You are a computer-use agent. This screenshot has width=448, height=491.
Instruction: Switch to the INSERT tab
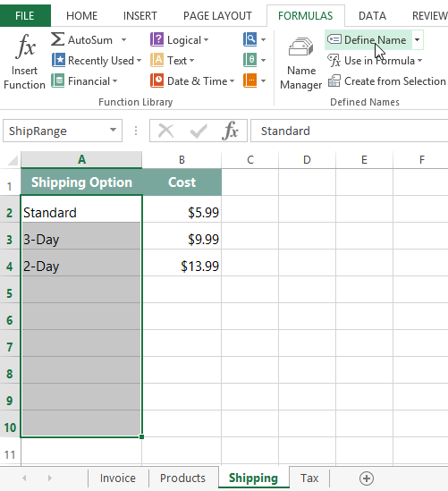[x=139, y=16]
